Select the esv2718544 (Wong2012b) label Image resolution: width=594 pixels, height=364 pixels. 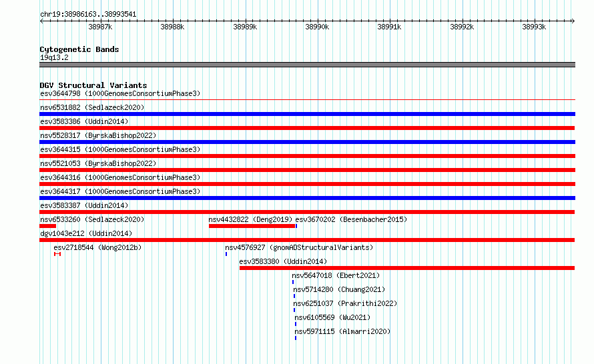tap(97, 247)
